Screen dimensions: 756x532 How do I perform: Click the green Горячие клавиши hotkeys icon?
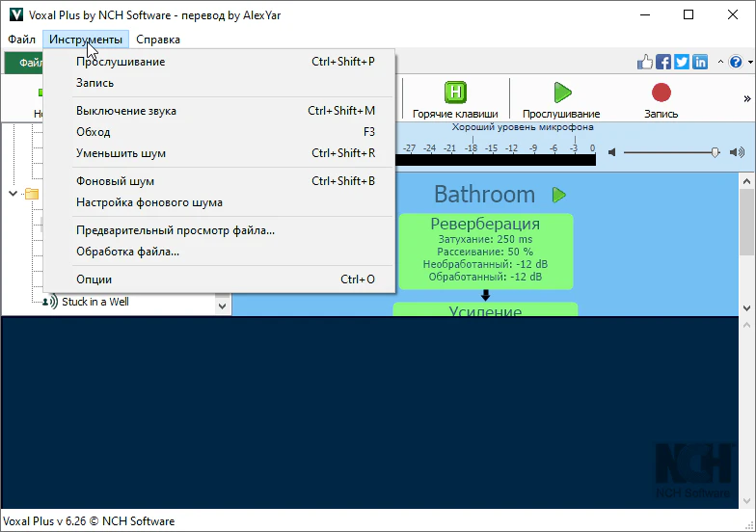[455, 93]
